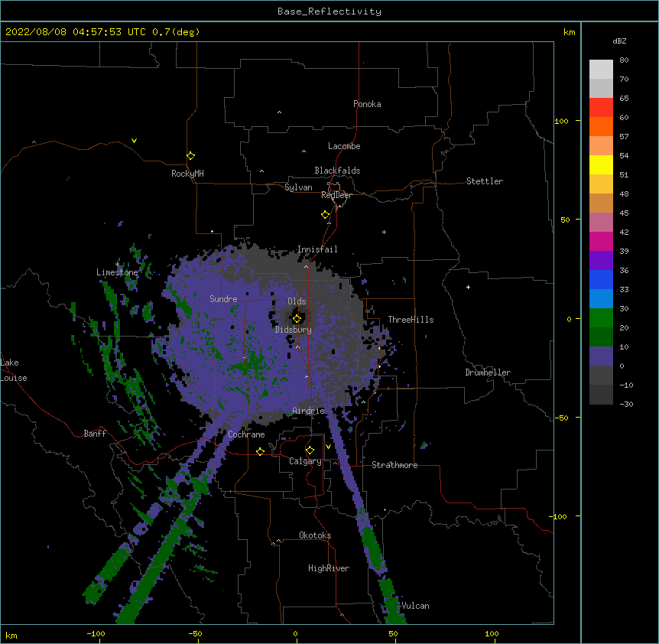This screenshot has width=659, height=644.
Task: Click the Cochrane label
Action: click(246, 434)
